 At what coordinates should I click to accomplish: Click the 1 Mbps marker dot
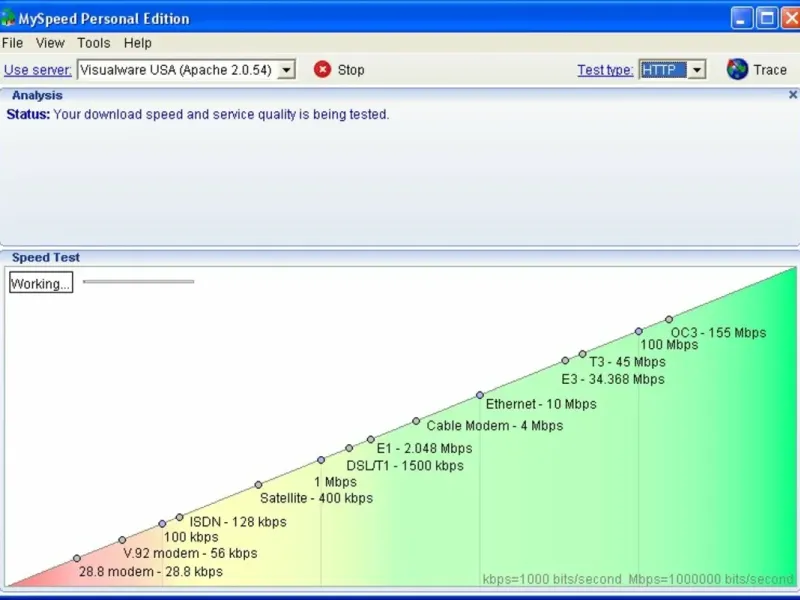(321, 460)
